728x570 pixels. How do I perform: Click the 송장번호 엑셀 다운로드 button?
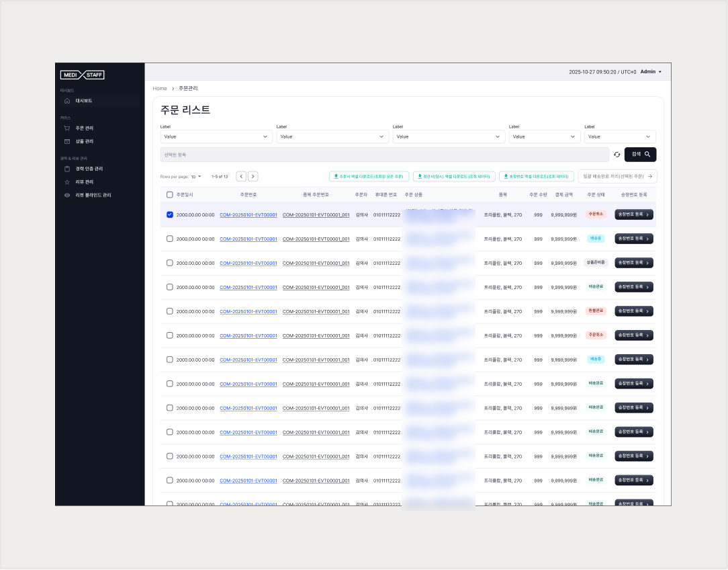tap(537, 177)
